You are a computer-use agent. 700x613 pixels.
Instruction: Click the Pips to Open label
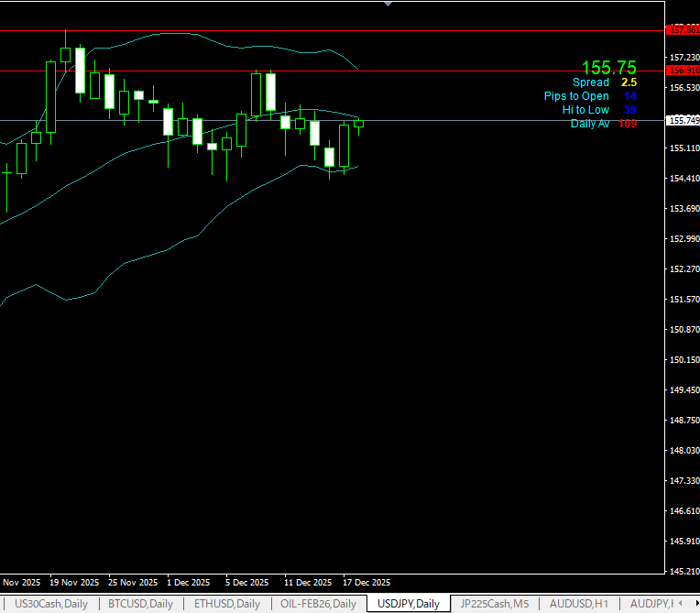(575, 96)
